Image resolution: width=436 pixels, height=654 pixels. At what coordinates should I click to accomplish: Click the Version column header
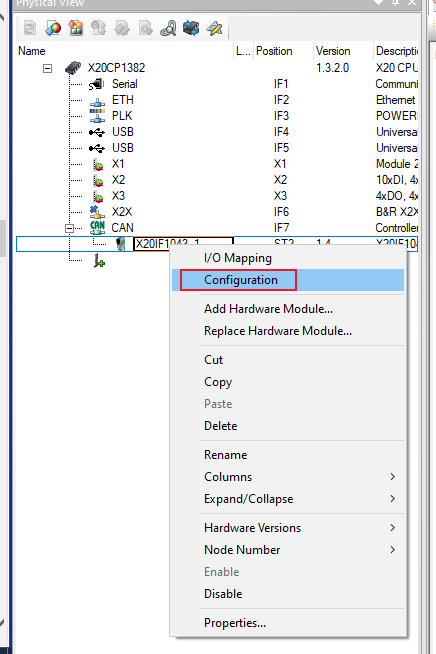click(343, 51)
